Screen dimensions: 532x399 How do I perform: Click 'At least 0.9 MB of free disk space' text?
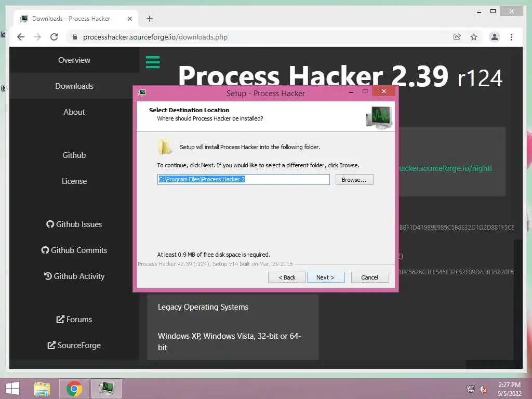pyautogui.click(x=214, y=255)
